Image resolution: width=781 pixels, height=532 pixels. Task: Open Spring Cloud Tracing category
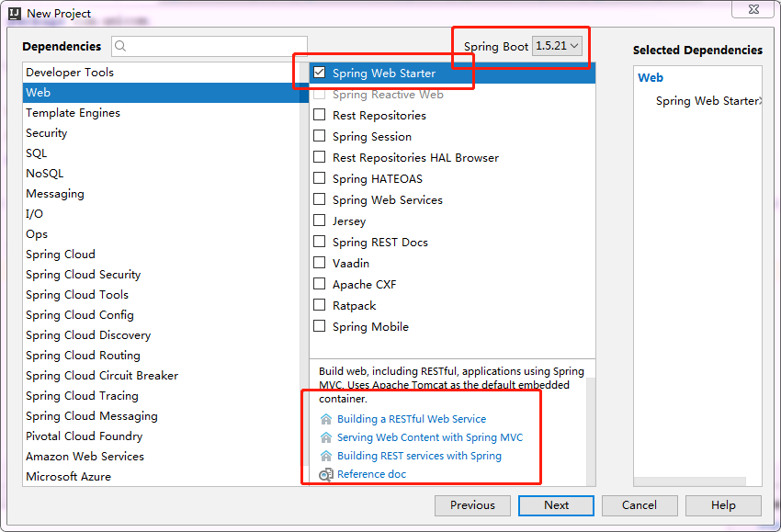(162, 395)
